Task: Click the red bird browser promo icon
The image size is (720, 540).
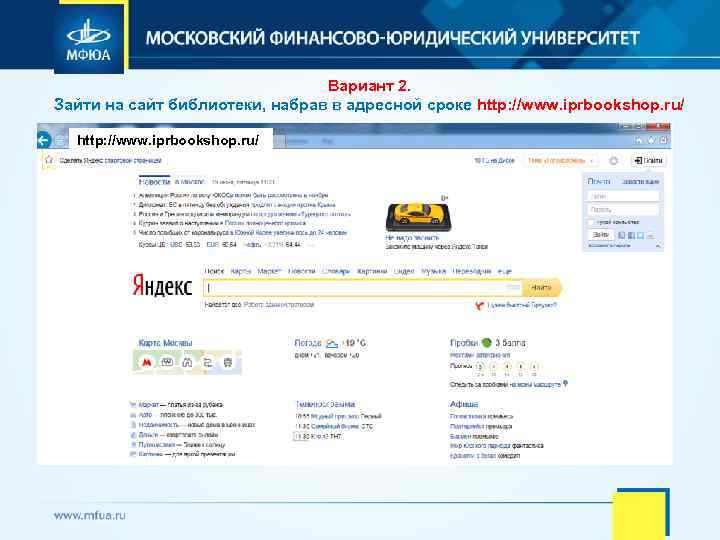Action: coord(479,305)
